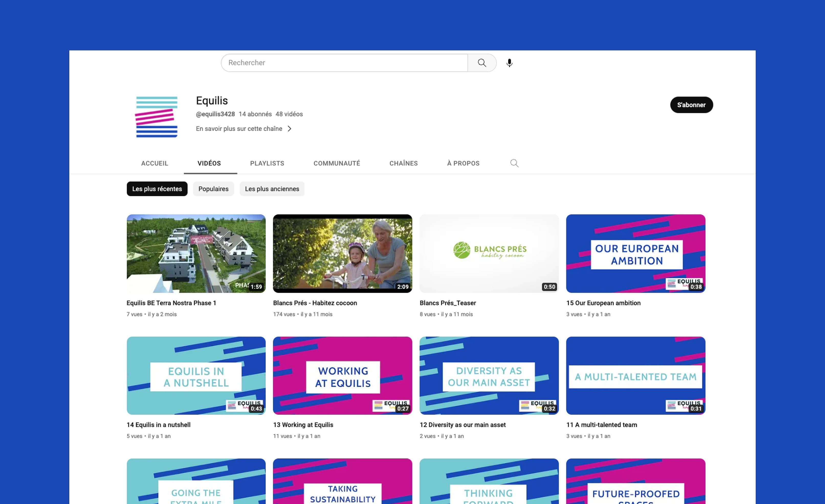The height and width of the screenshot is (504, 825).
Task: Click "2 vues • il y a 1 an" text
Action: click(x=442, y=436)
